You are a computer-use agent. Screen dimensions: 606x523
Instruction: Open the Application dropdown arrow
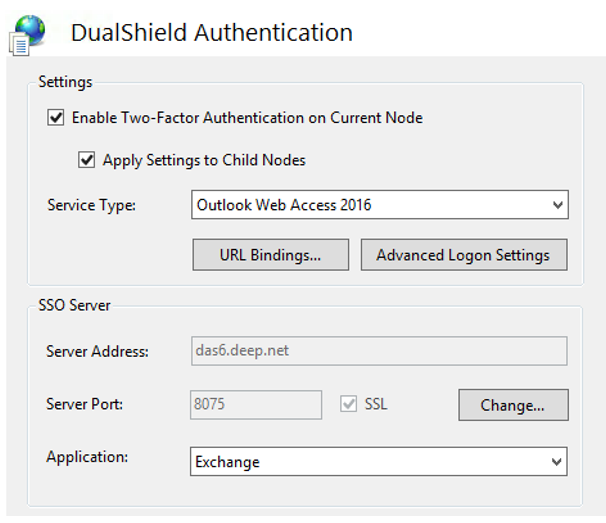pos(557,462)
